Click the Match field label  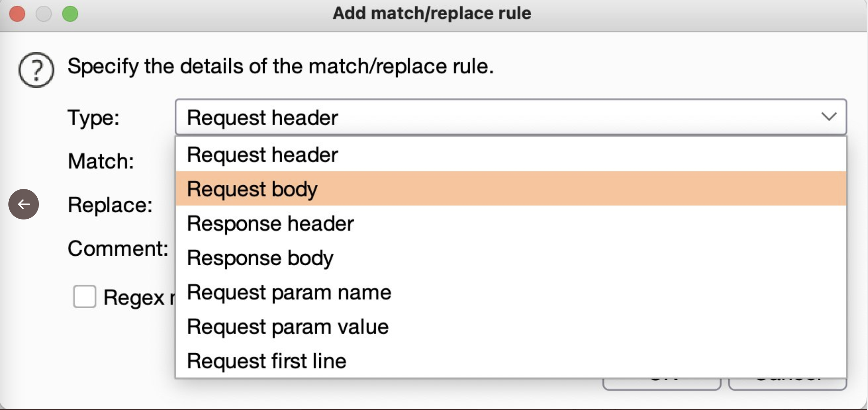coord(101,161)
